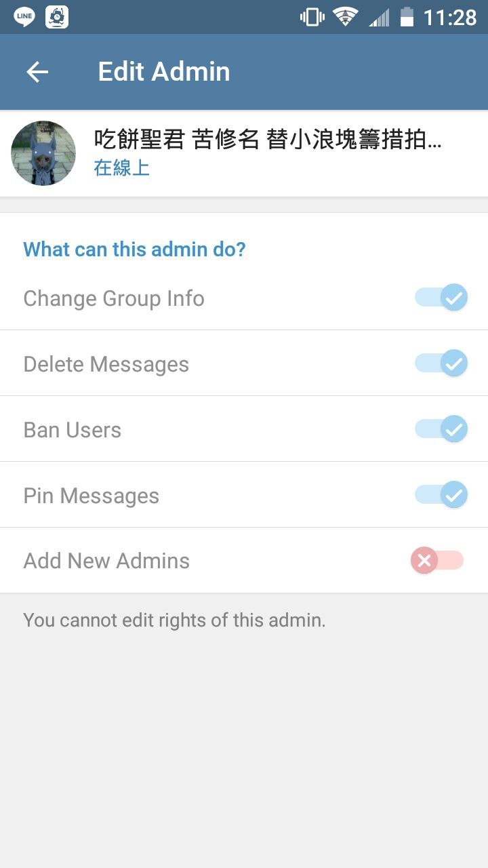Tap the clock showing 11:28
This screenshot has height=868, width=488.
tap(450, 18)
